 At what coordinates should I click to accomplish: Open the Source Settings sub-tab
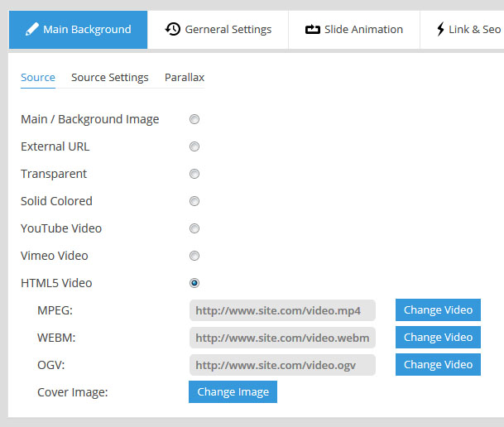tap(110, 77)
